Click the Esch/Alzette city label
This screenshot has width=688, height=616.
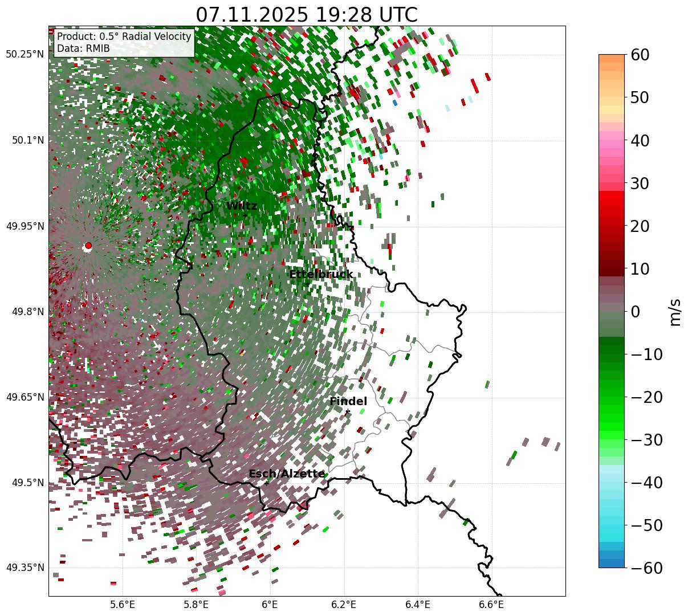coord(287,474)
